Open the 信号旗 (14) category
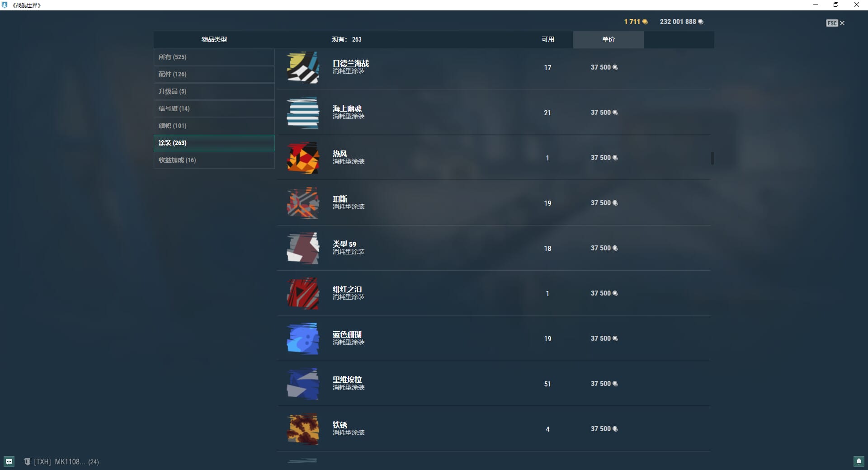The image size is (868, 470). click(x=214, y=108)
